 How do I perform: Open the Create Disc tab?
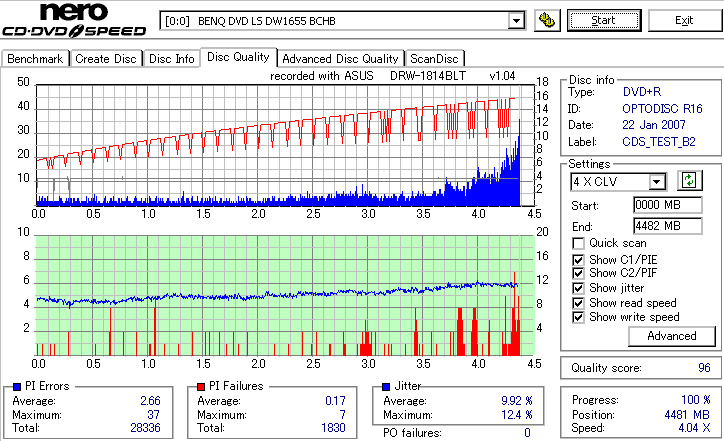tap(106, 59)
